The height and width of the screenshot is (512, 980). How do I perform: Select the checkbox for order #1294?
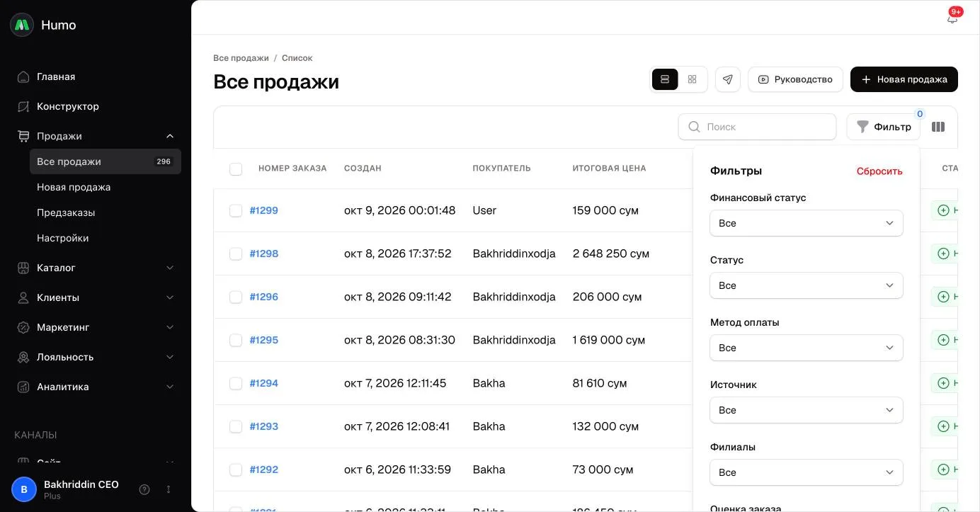[x=236, y=383]
